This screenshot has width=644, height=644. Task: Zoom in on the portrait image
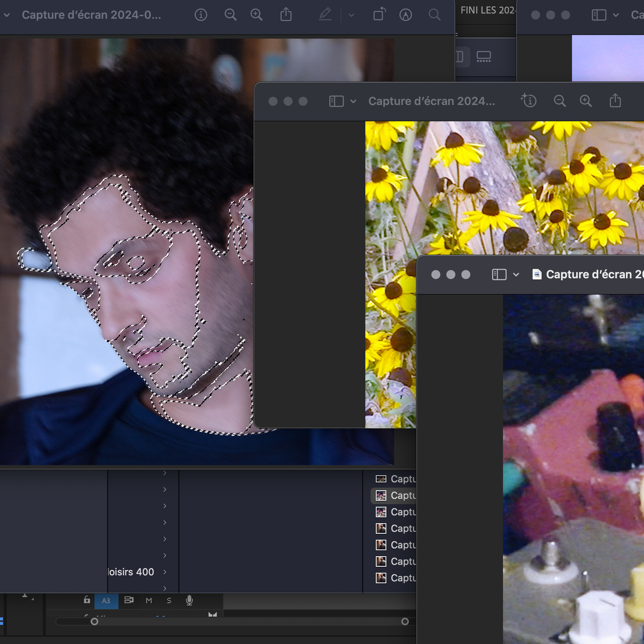tap(257, 15)
